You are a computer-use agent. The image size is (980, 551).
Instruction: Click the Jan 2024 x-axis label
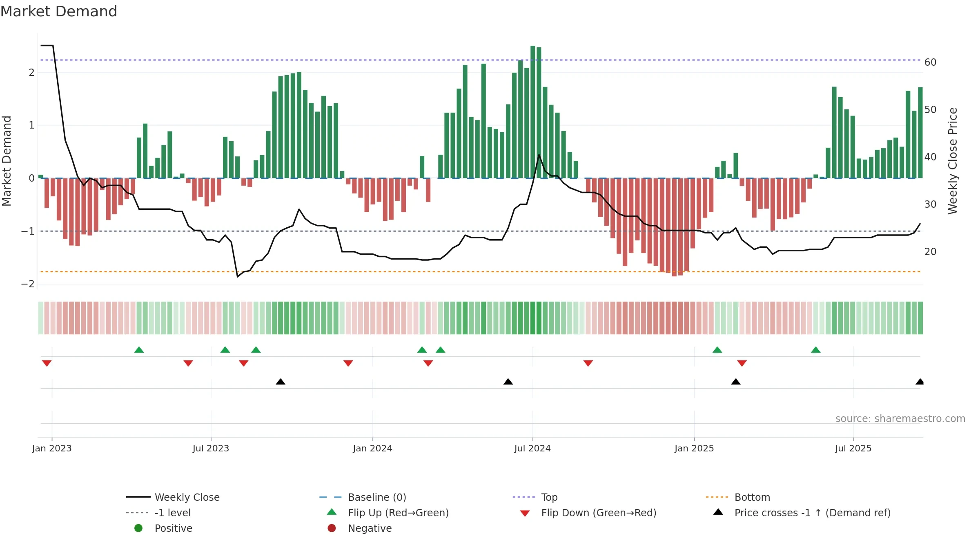[x=373, y=449]
